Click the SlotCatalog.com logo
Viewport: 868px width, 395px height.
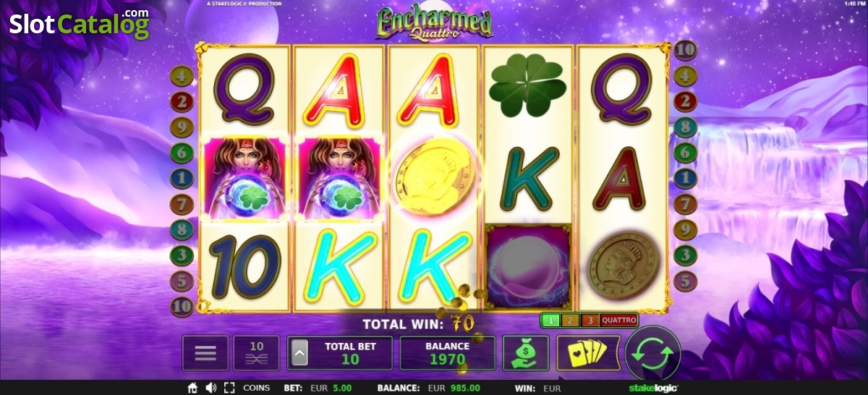[80, 23]
